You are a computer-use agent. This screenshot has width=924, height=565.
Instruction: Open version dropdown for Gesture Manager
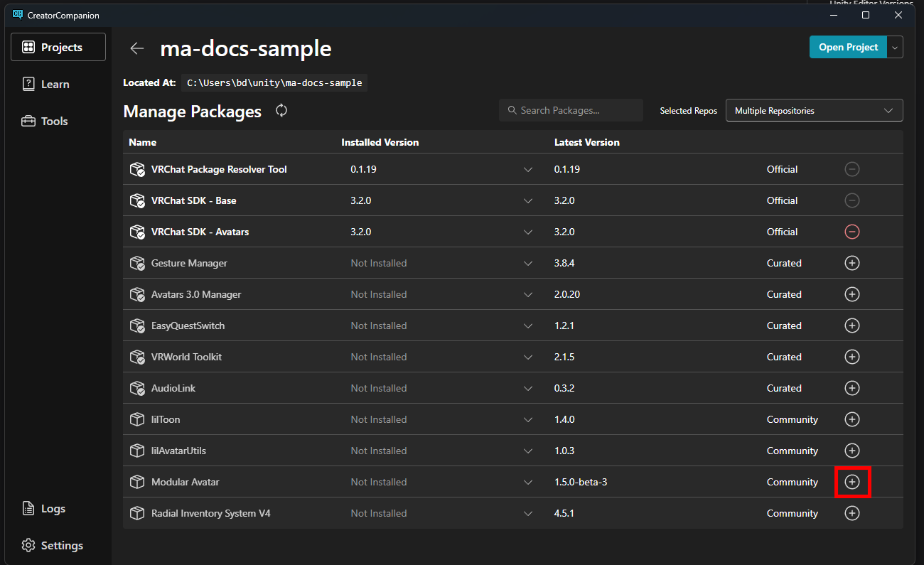tap(527, 263)
